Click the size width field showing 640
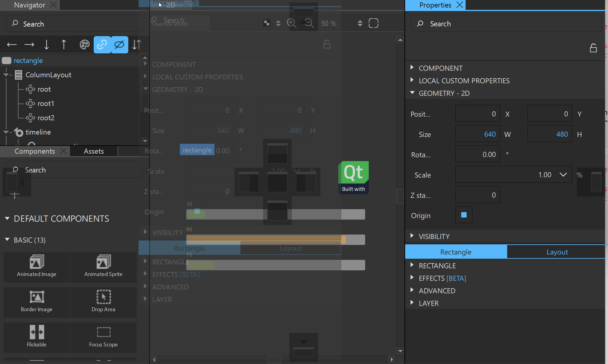Screen dimensions: 608x364 coord(477,134)
